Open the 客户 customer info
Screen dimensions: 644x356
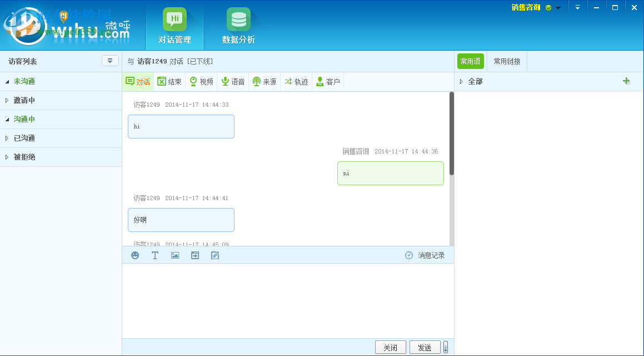coord(328,81)
